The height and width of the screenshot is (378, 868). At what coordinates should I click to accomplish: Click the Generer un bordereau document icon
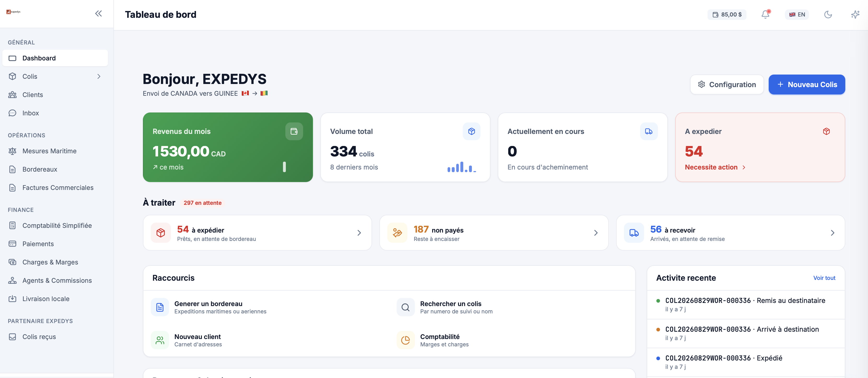click(160, 307)
